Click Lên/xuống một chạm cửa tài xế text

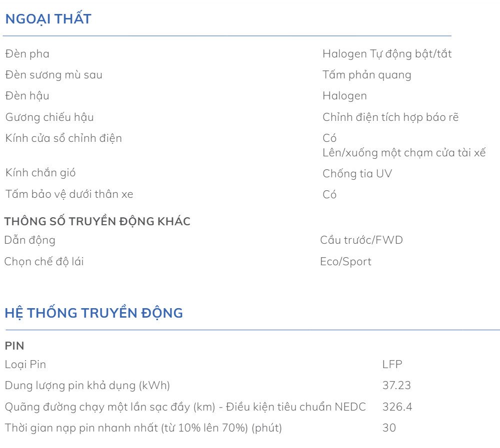click(x=404, y=153)
